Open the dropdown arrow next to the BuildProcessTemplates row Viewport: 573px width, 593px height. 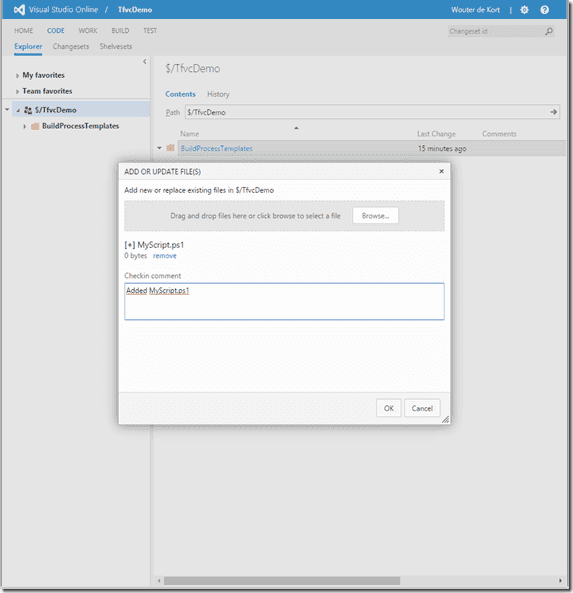coord(159,148)
